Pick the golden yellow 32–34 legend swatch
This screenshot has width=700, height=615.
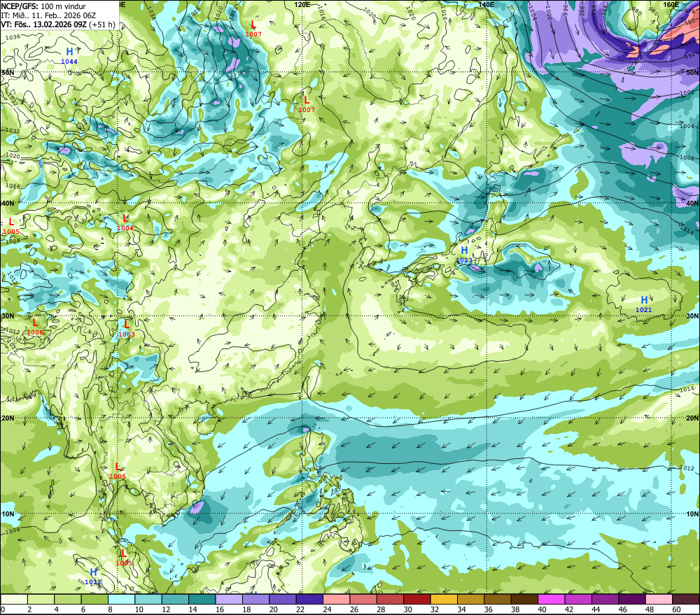(x=444, y=599)
